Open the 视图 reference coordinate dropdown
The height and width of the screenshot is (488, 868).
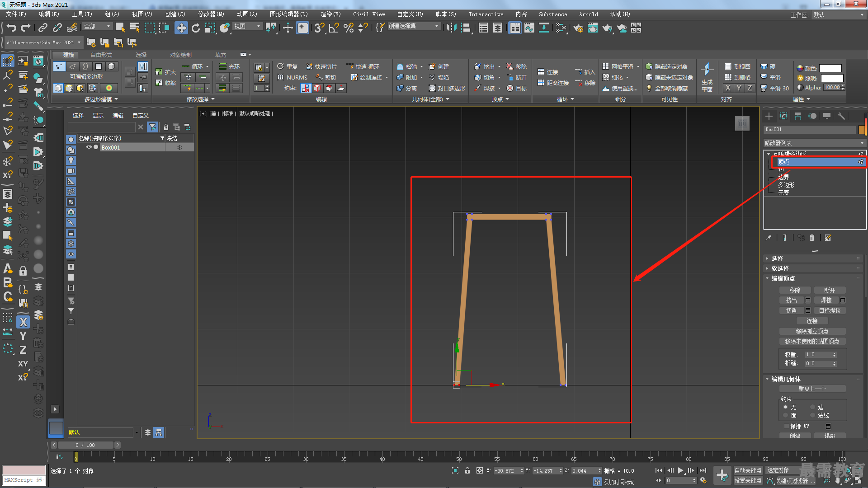pos(247,27)
